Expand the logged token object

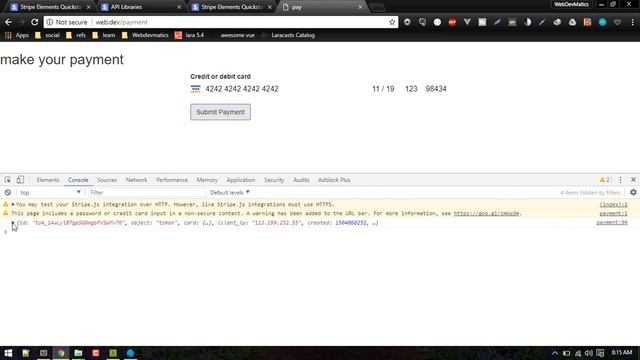coord(13,223)
